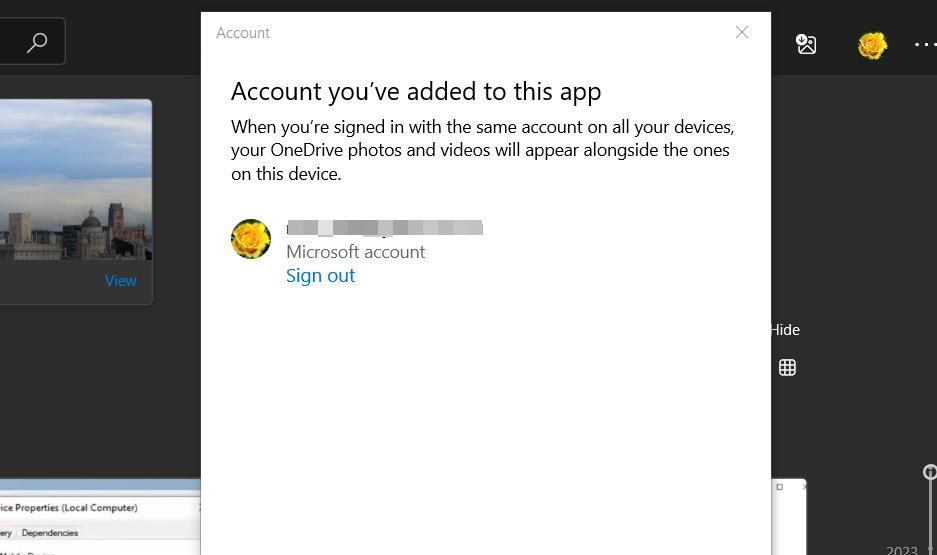This screenshot has height=555, width=937.
Task: Switch to the grid view icon
Action: 787,367
